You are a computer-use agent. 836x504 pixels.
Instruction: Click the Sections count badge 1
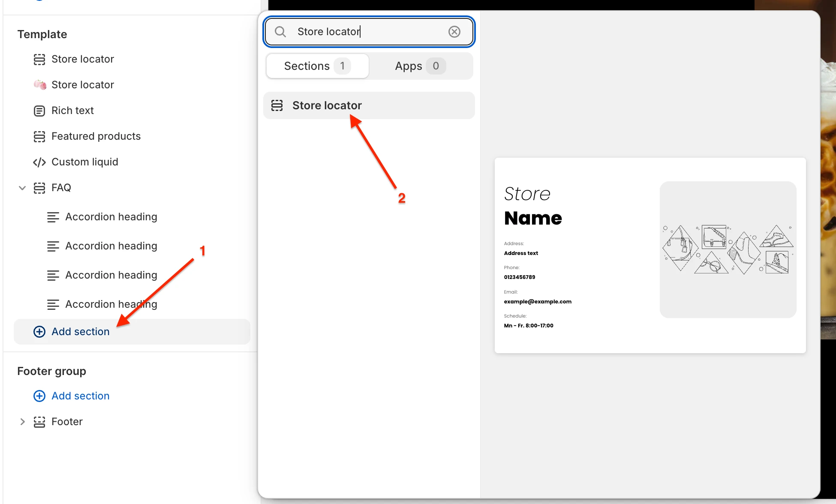click(342, 66)
